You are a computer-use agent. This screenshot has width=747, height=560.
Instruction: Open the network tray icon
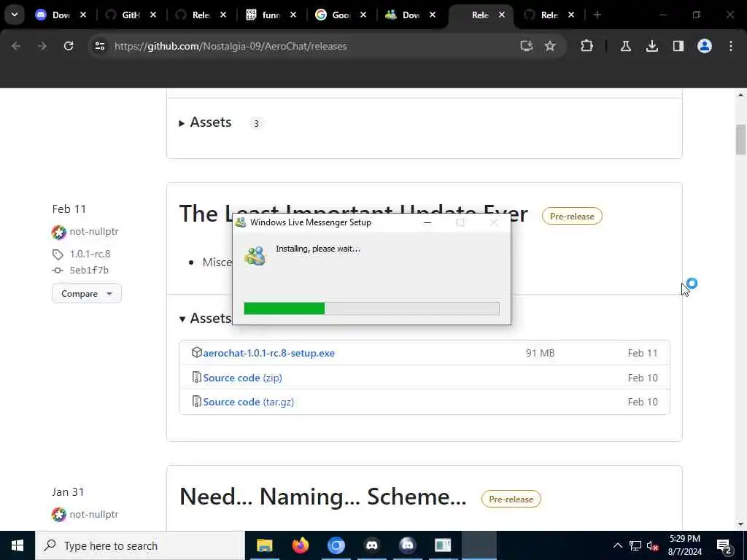pyautogui.click(x=635, y=545)
